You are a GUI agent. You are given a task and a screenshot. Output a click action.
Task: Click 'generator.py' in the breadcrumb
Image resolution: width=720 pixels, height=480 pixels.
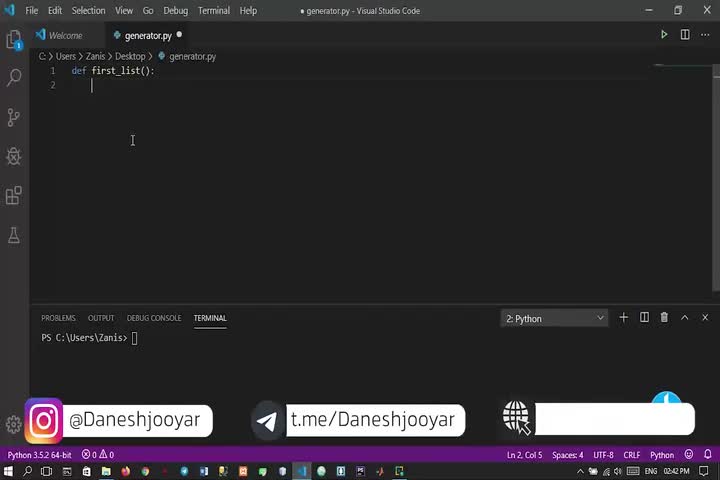(x=192, y=56)
